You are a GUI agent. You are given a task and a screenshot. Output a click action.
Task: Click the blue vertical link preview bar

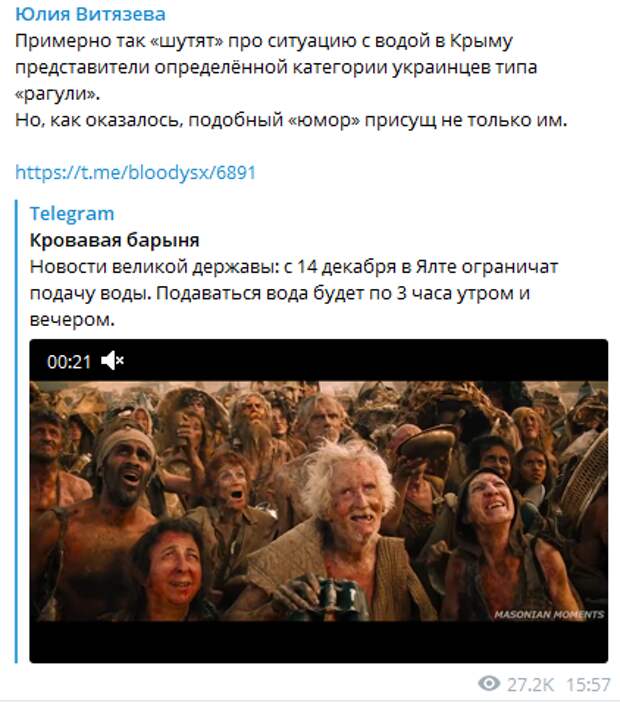pyautogui.click(x=17, y=431)
